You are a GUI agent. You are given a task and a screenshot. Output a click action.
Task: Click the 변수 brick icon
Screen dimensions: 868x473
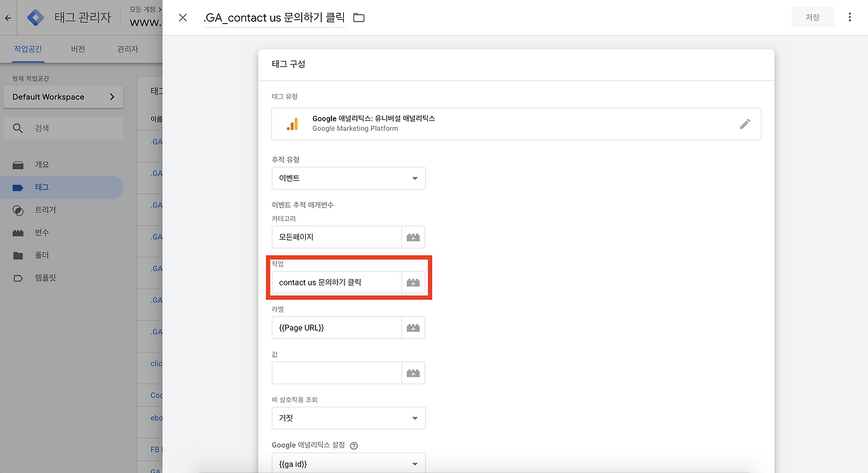[18, 232]
